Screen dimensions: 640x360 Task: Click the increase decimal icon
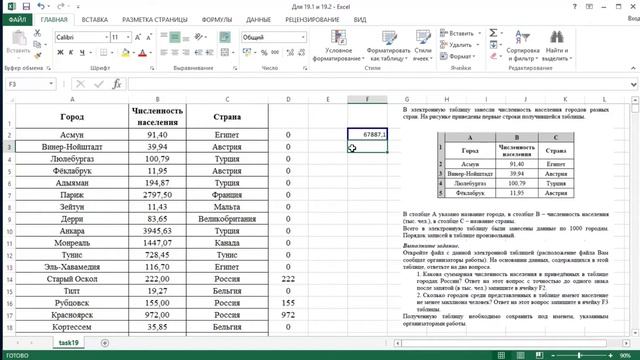click(x=290, y=52)
